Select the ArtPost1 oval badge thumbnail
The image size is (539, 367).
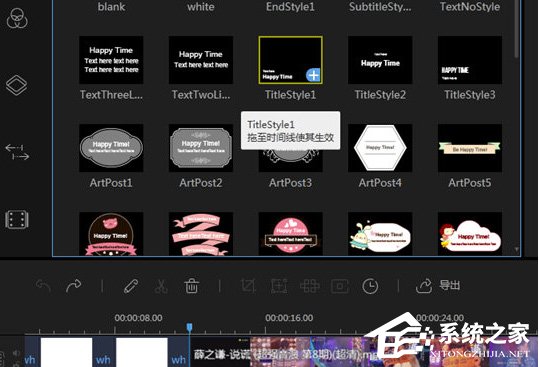111,148
